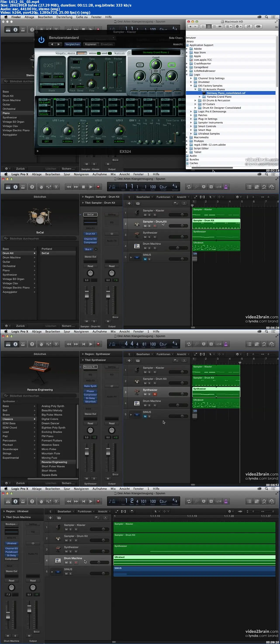
Task: Click the Record button in the 00:04:36 frame
Action: pos(98,187)
